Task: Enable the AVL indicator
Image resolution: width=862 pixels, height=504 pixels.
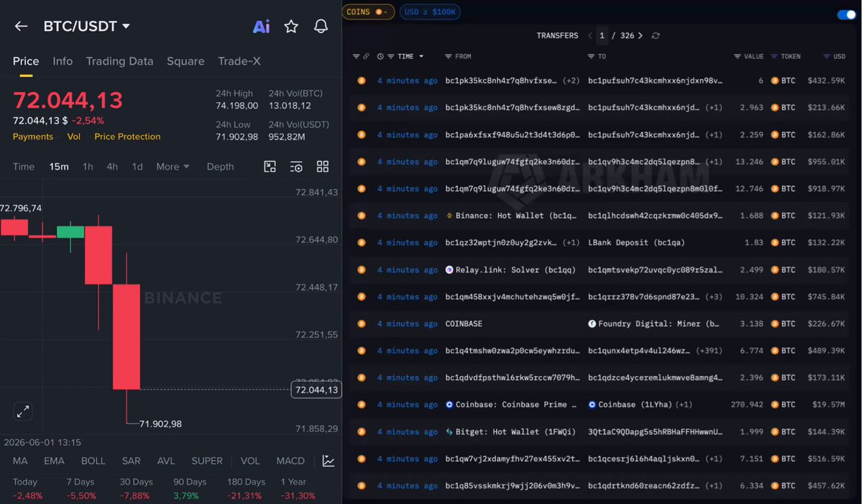Action: pos(165,461)
